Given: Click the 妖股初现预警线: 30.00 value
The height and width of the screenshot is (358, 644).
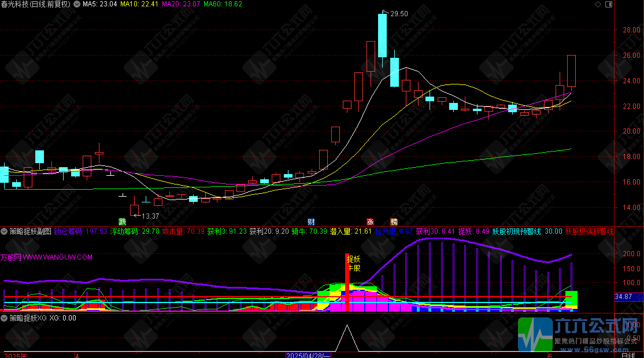Looking at the screenshot, I should click(x=527, y=231).
